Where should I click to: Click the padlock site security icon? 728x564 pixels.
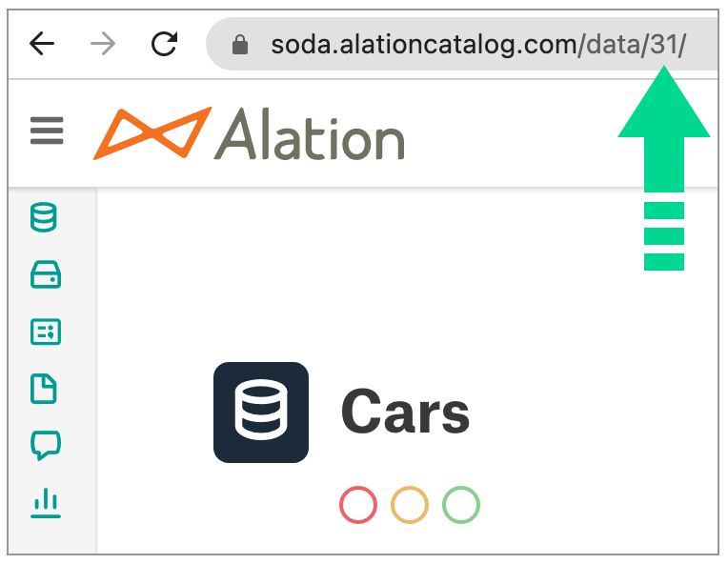coord(240,45)
